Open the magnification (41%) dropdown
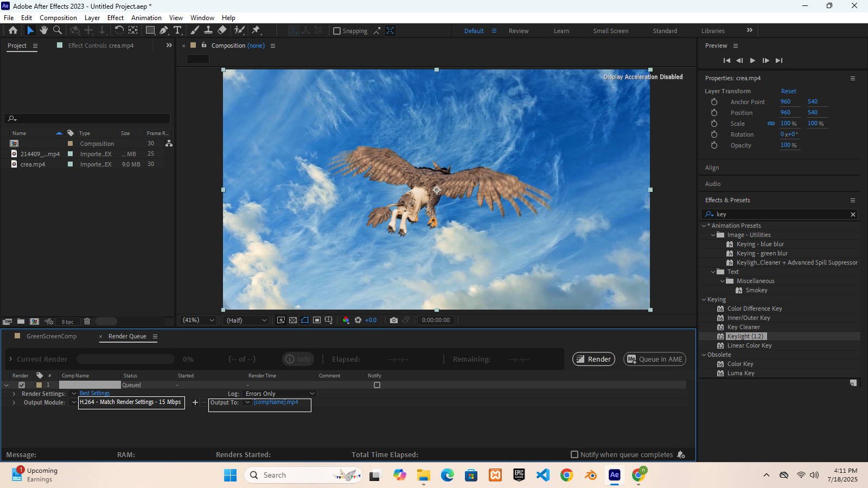868x488 pixels. 198,320
